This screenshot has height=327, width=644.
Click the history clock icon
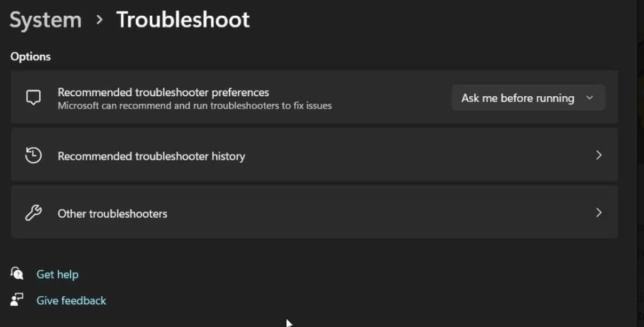pyautogui.click(x=33, y=155)
